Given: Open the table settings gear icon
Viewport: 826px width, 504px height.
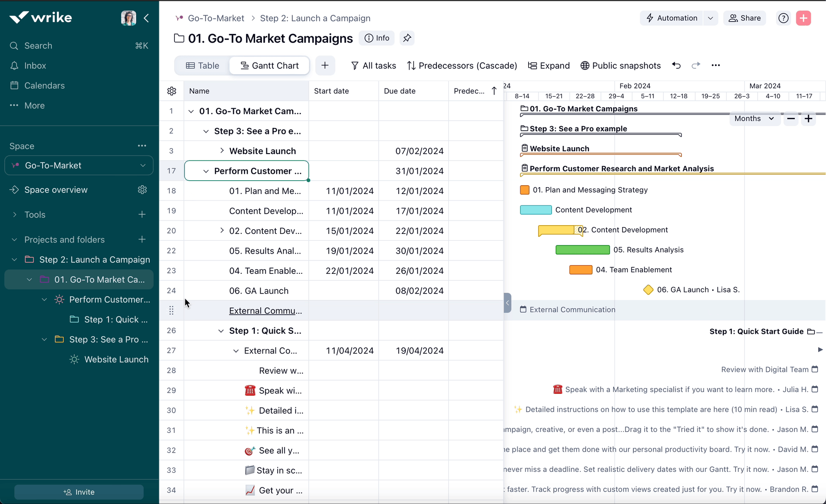Looking at the screenshot, I should point(171,90).
